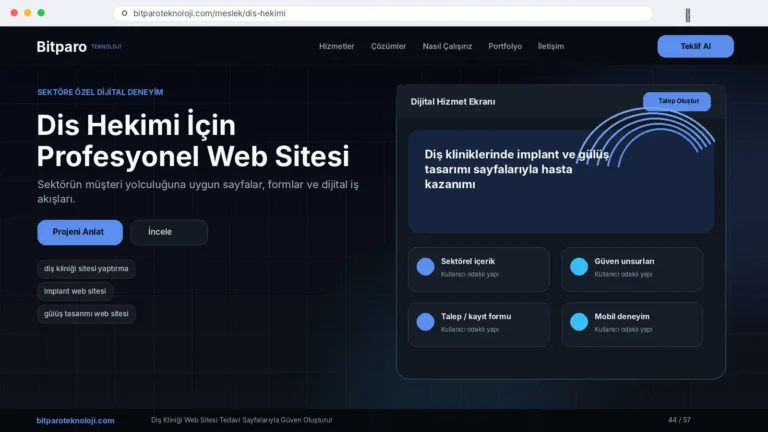Click the site info icon in address bar
Screen dimensions: 768x432
[x=124, y=13]
